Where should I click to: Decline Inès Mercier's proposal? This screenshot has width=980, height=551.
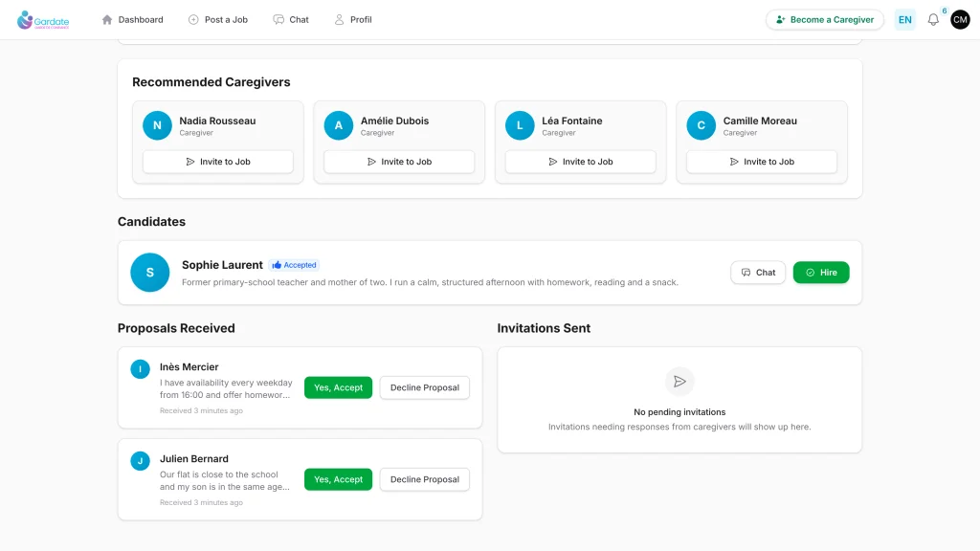pyautogui.click(x=425, y=388)
